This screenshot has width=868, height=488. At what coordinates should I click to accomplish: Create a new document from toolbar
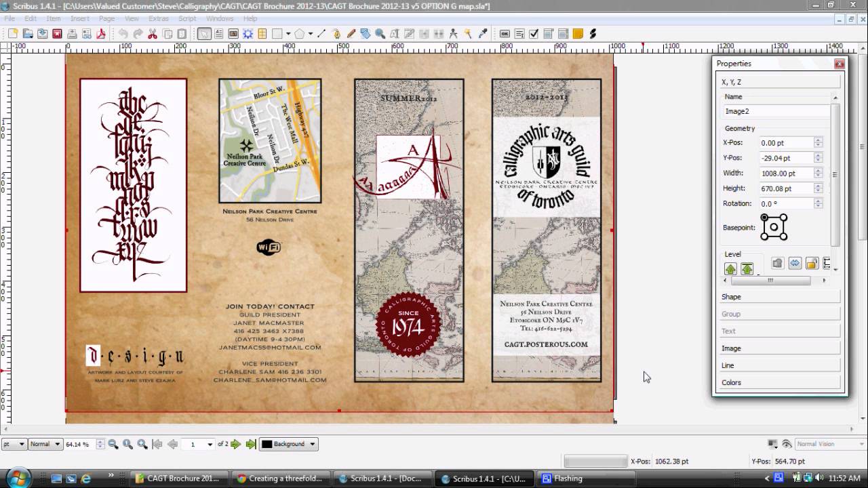point(13,34)
